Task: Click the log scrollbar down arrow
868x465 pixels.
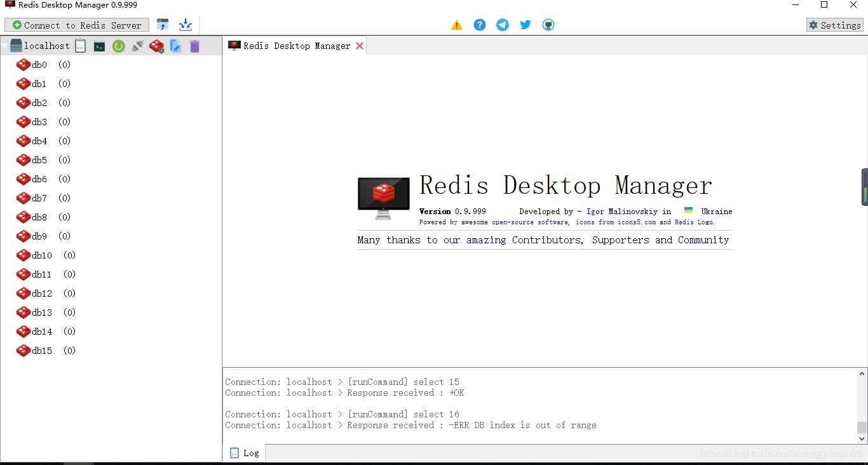Action: pos(862,438)
